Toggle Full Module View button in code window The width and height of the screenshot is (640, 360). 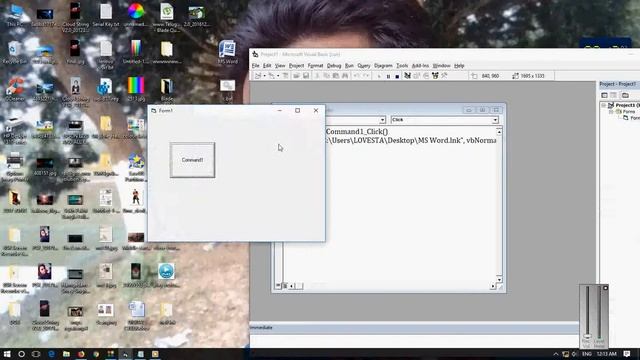(285, 286)
